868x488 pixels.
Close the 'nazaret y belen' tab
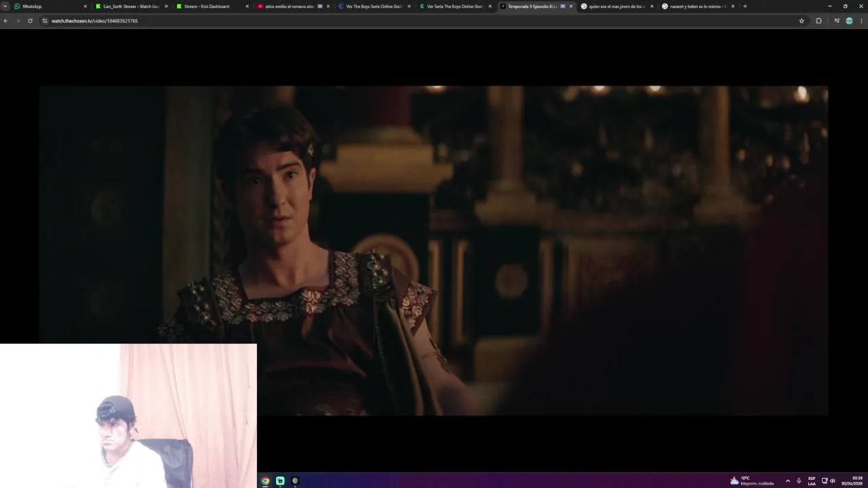pos(732,6)
